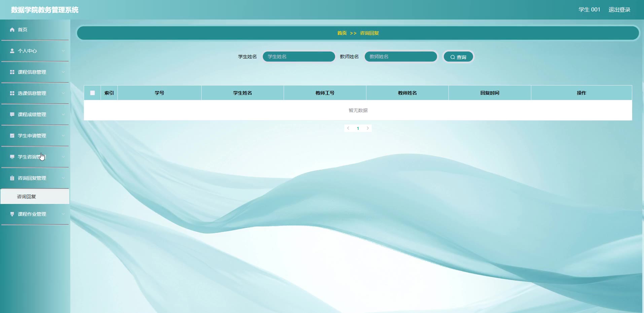Expand the 课程信息管理 chevron
644x313 pixels.
coord(63,72)
